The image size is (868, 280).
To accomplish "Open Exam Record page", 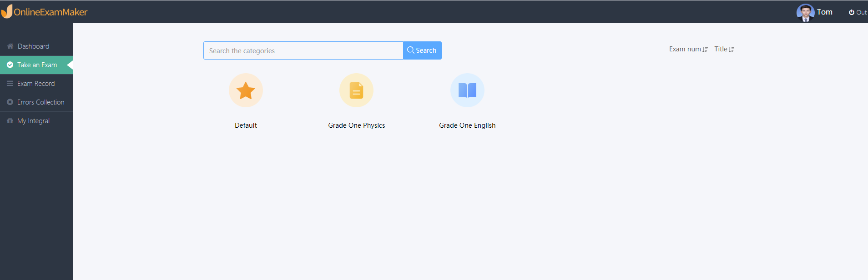I will [x=36, y=84].
